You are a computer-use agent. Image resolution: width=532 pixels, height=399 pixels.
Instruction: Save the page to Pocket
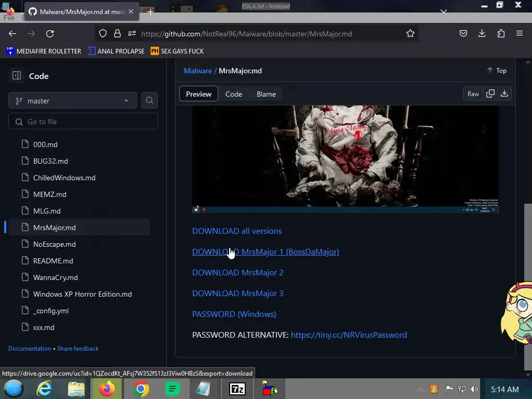[x=463, y=33]
